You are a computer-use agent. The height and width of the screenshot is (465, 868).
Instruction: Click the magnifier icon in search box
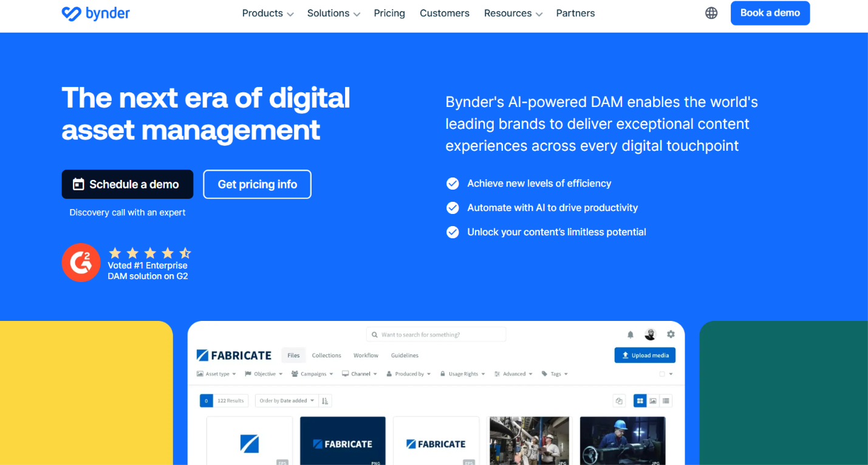point(374,334)
